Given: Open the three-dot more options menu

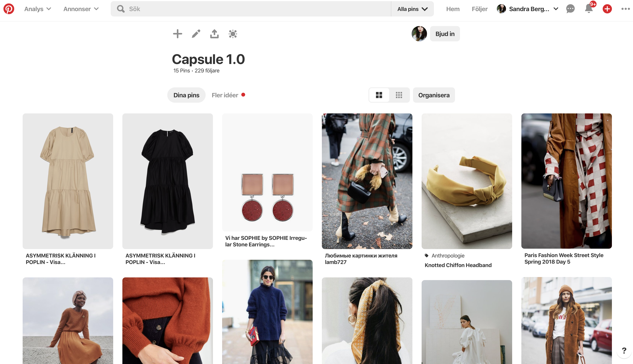Looking at the screenshot, I should pos(625,9).
